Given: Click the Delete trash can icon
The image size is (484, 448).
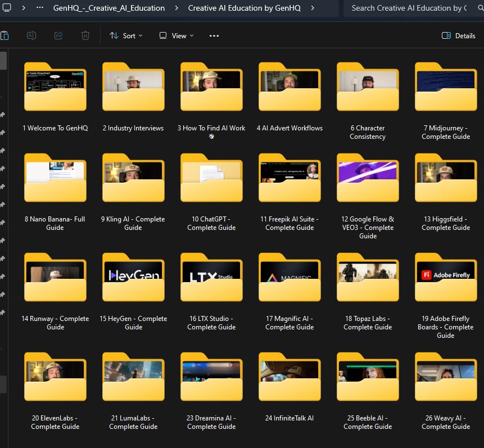Looking at the screenshot, I should tap(85, 35).
